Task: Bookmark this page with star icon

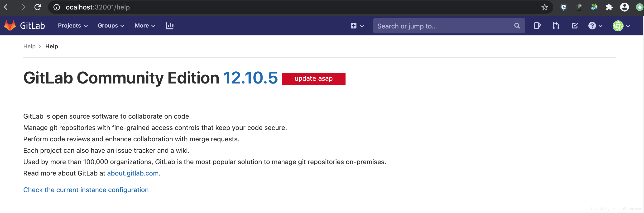Action: click(x=544, y=7)
